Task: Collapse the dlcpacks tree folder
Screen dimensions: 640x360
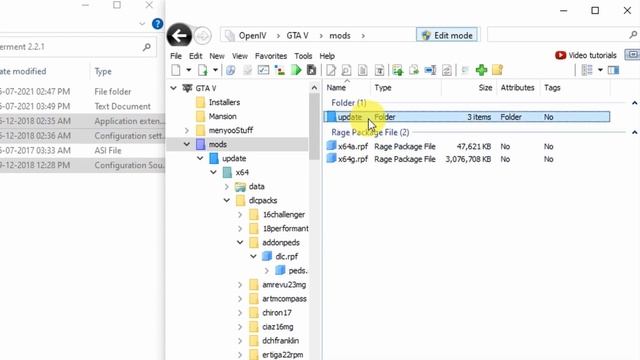Action: 227,200
